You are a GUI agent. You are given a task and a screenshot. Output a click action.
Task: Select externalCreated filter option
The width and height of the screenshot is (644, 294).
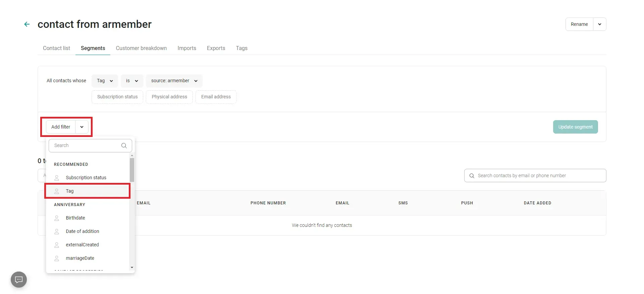click(x=88, y=245)
